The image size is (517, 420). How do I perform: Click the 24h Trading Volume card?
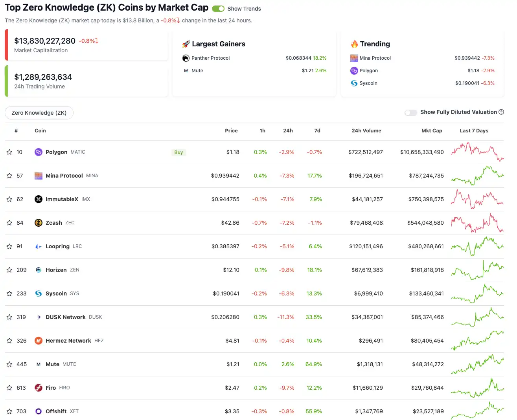86,81
